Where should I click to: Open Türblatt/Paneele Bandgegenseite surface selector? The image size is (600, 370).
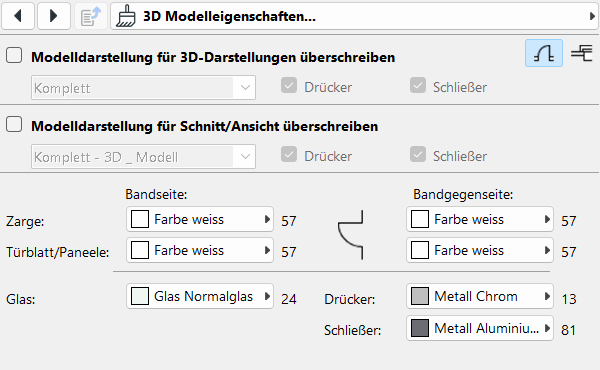pyautogui.click(x=480, y=250)
